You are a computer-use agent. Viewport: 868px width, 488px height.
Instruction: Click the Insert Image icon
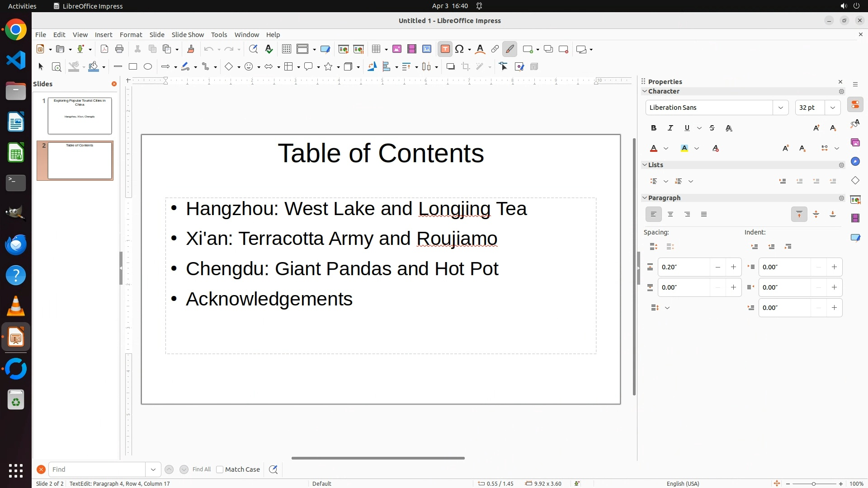pos(397,49)
